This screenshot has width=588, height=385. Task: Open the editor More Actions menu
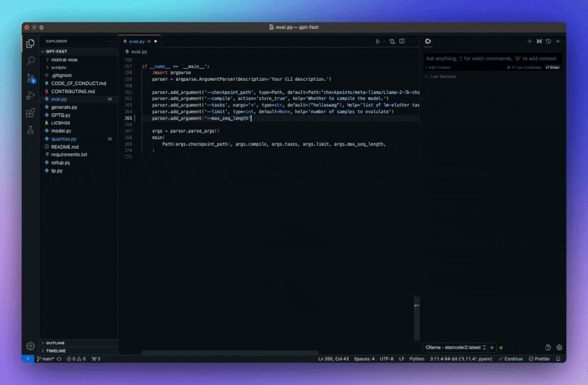point(411,41)
